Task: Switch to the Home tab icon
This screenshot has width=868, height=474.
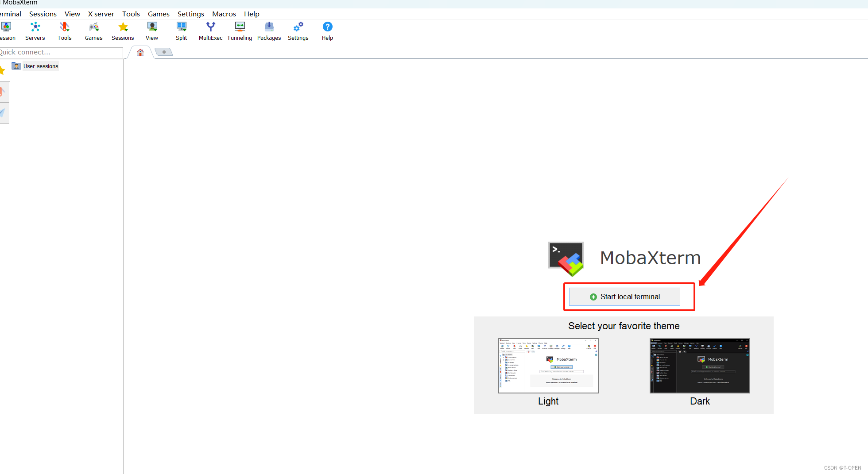Action: pos(140,52)
